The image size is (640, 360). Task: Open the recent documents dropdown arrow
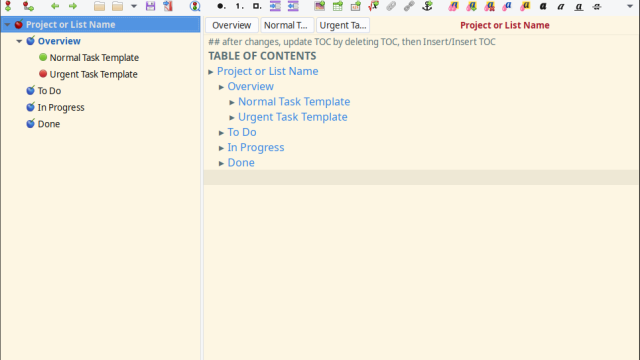click(134, 6)
